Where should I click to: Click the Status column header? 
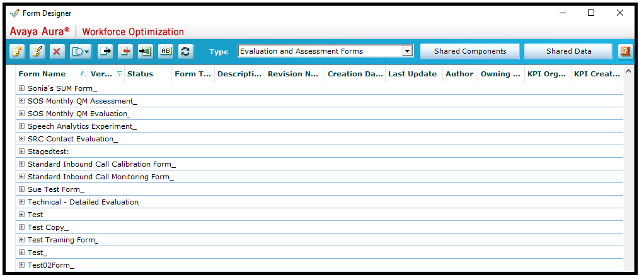pyautogui.click(x=140, y=74)
